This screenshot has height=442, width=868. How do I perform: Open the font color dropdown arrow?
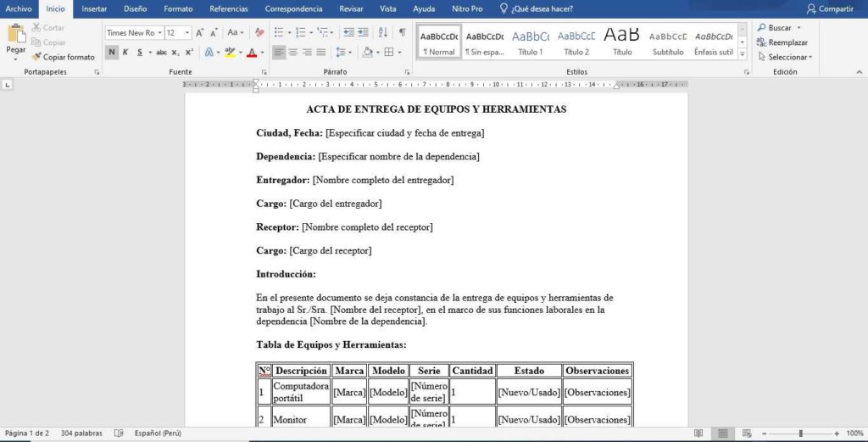(262, 53)
